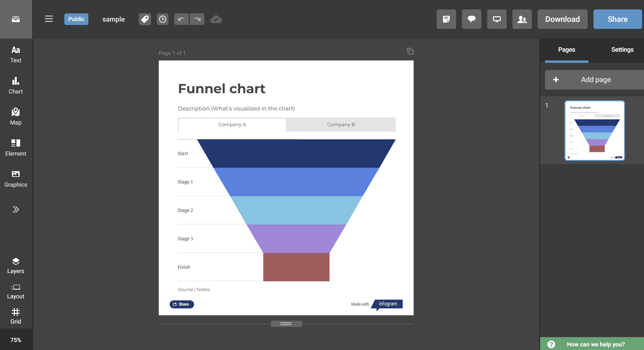Open the library drawer icon

click(16, 19)
